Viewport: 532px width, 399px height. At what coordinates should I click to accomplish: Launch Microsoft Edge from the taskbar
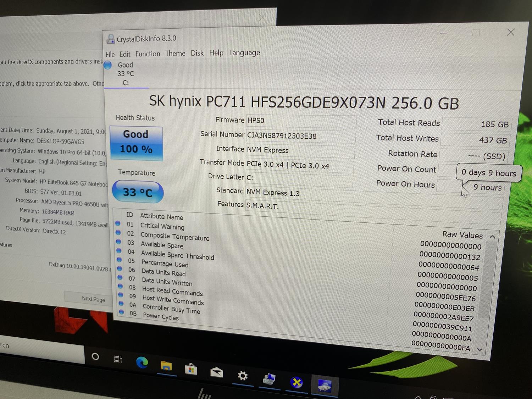[x=142, y=362]
